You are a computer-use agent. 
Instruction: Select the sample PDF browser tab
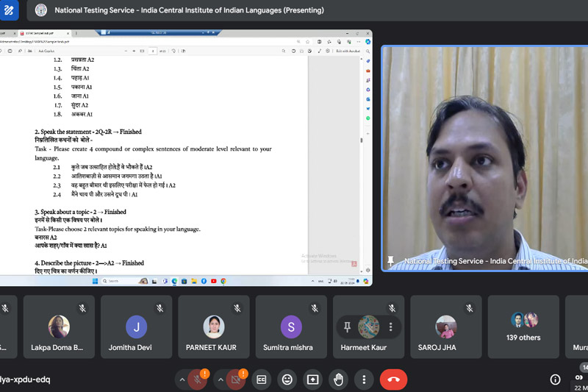point(44,33)
